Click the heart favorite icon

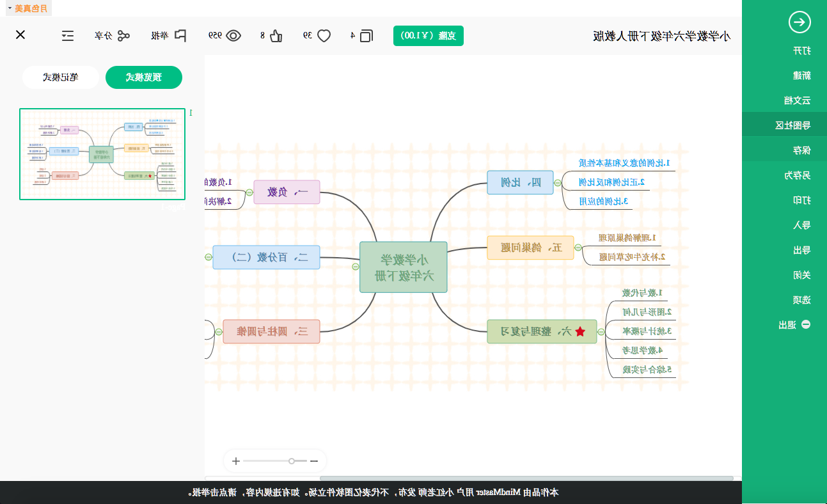[x=324, y=36]
